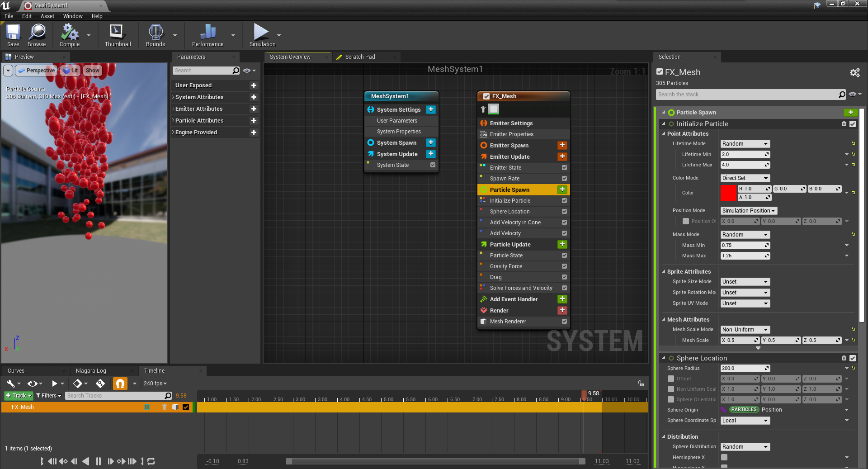This screenshot has height=469, width=868.
Task: Enable Hemisphere X checkbox
Action: (x=724, y=457)
